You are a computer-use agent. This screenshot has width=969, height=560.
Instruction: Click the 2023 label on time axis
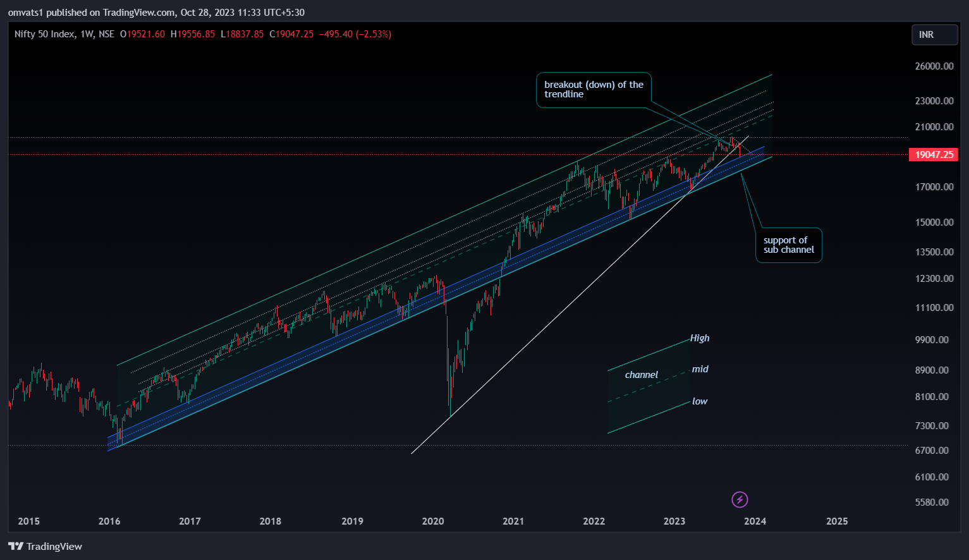coord(674,521)
